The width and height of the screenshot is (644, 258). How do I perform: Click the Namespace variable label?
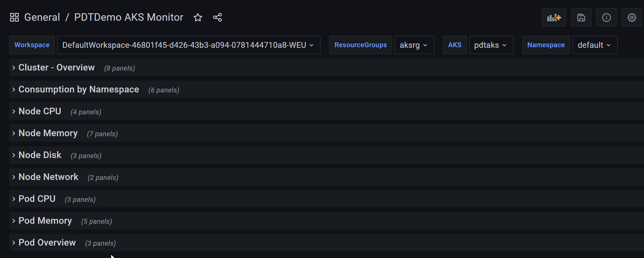tap(546, 45)
